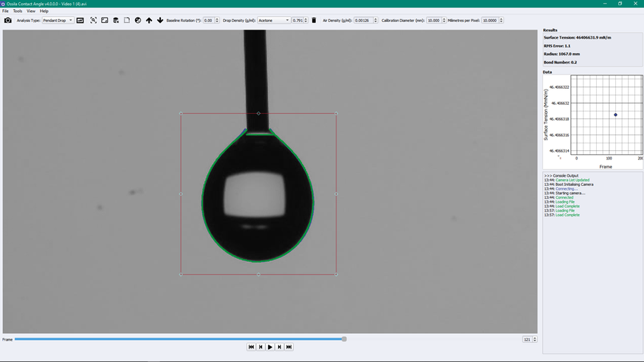
Task: Click the Calibration Diameter spinner arrows
Action: 445,20
